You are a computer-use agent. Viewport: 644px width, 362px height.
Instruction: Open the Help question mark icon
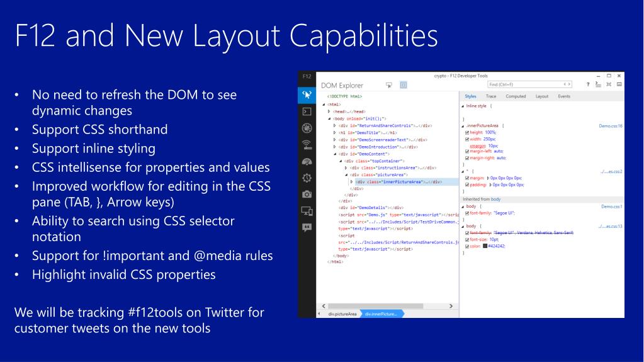(588, 84)
